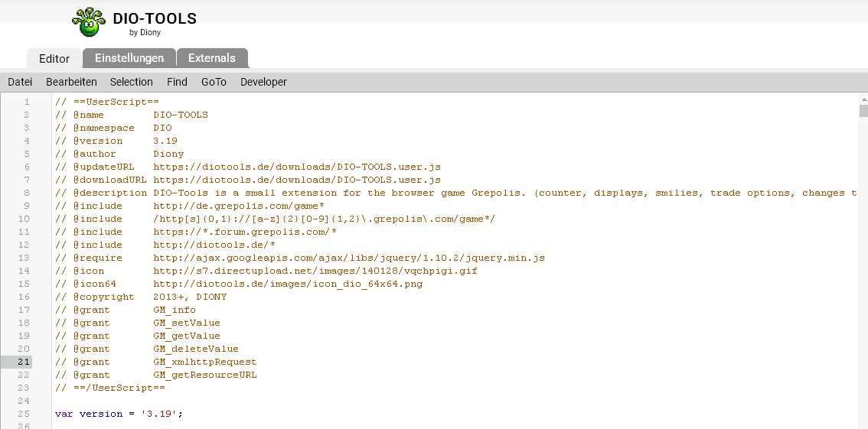Place cursor in the @icon64 image URL
The width and height of the screenshot is (868, 429).
pyautogui.click(x=287, y=284)
